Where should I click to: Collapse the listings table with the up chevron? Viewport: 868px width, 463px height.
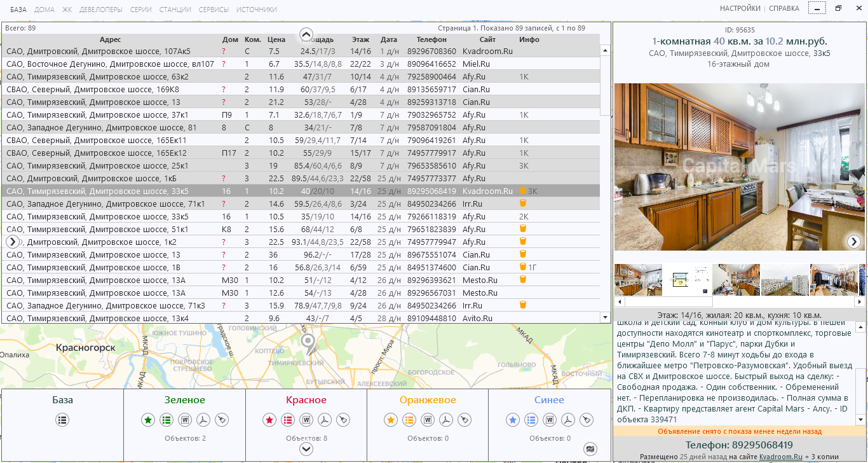point(306,34)
